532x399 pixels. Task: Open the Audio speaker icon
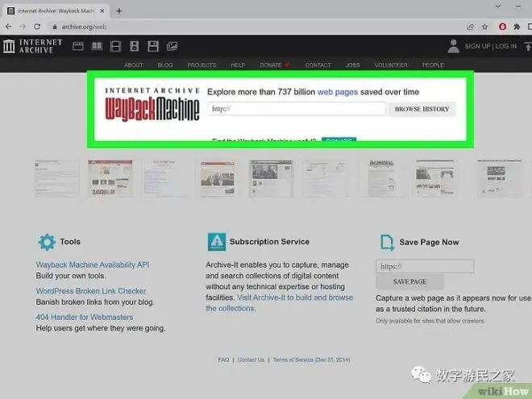click(135, 46)
